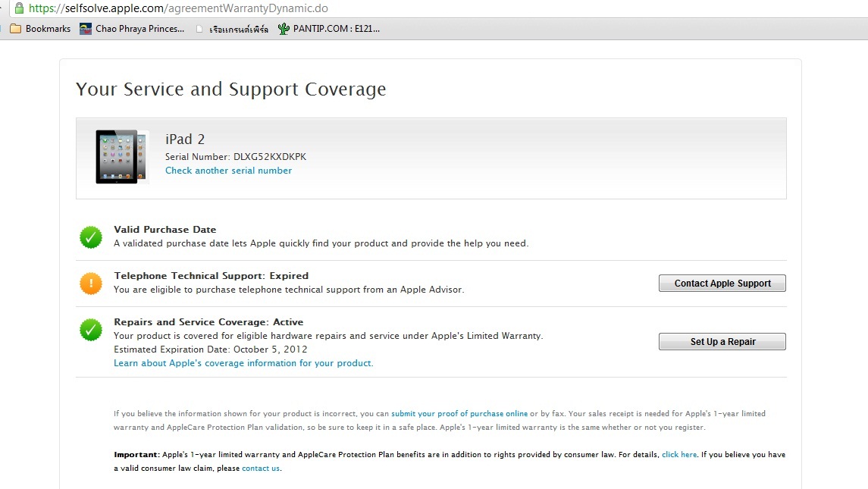Open the Chao Phraya Princess bookmark
The image size is (868, 489).
[x=133, y=29]
